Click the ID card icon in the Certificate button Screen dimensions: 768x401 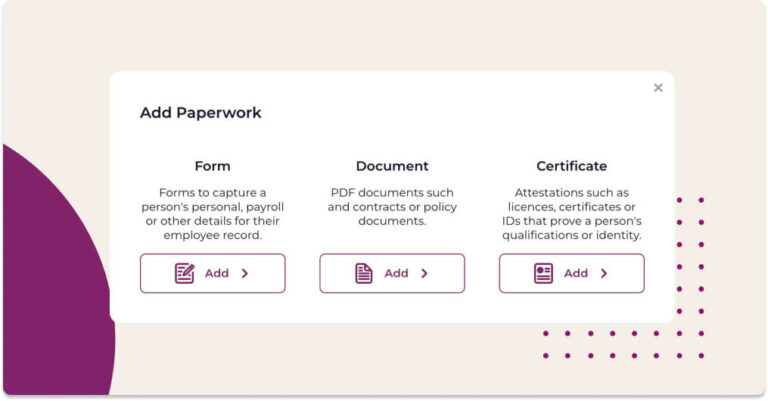tap(543, 273)
